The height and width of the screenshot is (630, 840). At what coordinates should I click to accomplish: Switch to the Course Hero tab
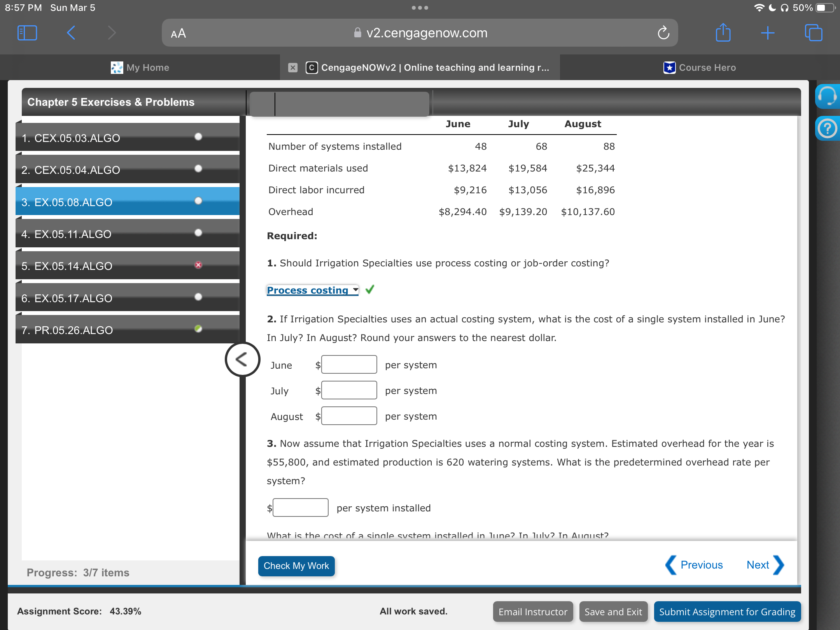pyautogui.click(x=700, y=68)
